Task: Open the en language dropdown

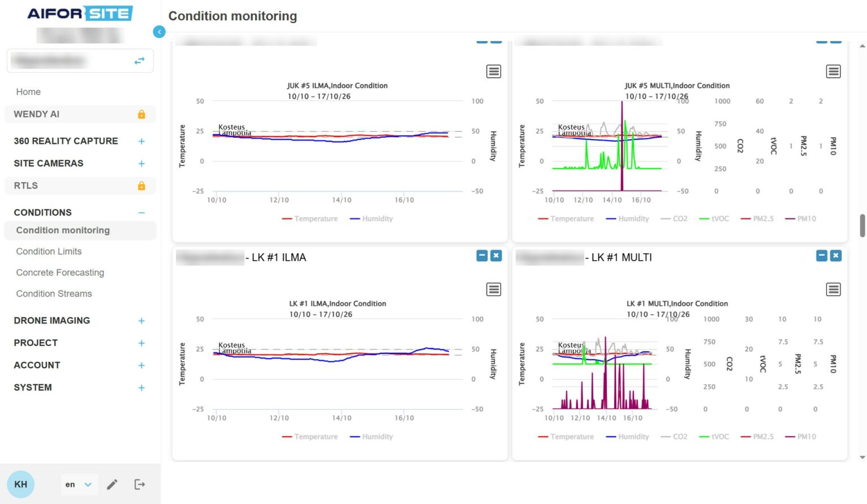Action: (x=79, y=484)
